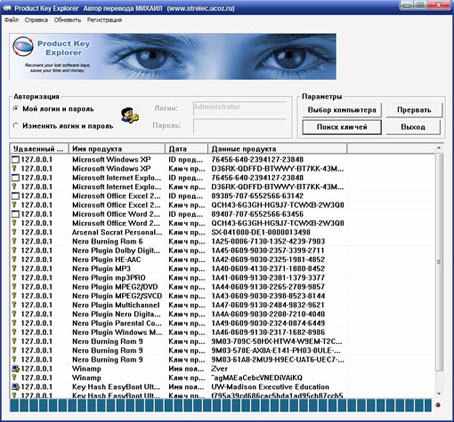Select the key 1A25-0006-7130-1352-4239-7903
The height and width of the screenshot is (422, 454).
click(268, 241)
